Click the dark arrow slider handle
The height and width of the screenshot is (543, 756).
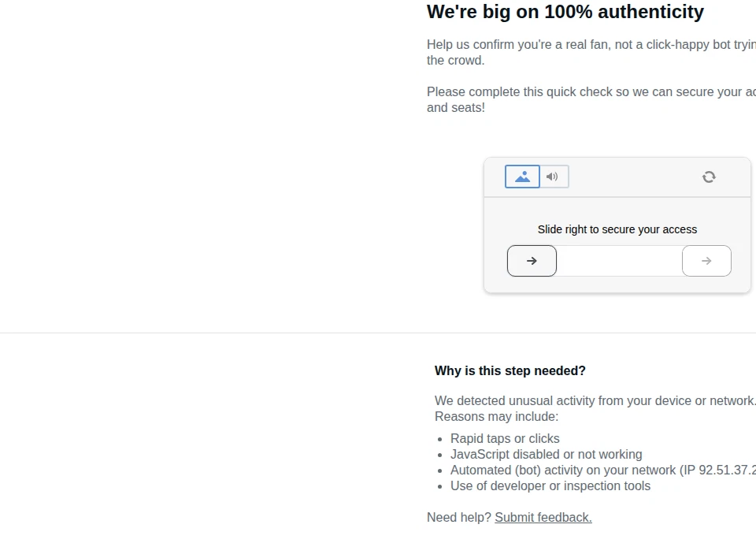click(532, 261)
